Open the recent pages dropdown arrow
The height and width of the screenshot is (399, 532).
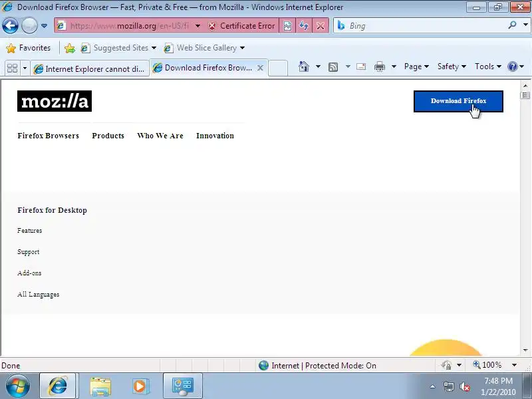(44, 26)
